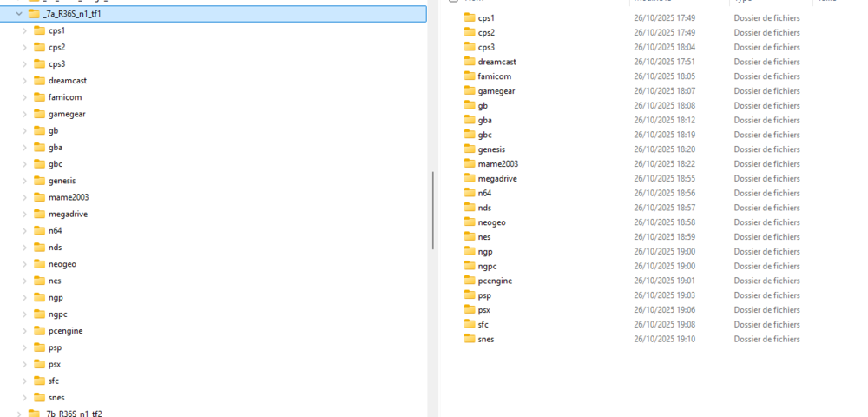Select genesis in the navigation tree
This screenshot has height=417, width=868.
tap(62, 181)
